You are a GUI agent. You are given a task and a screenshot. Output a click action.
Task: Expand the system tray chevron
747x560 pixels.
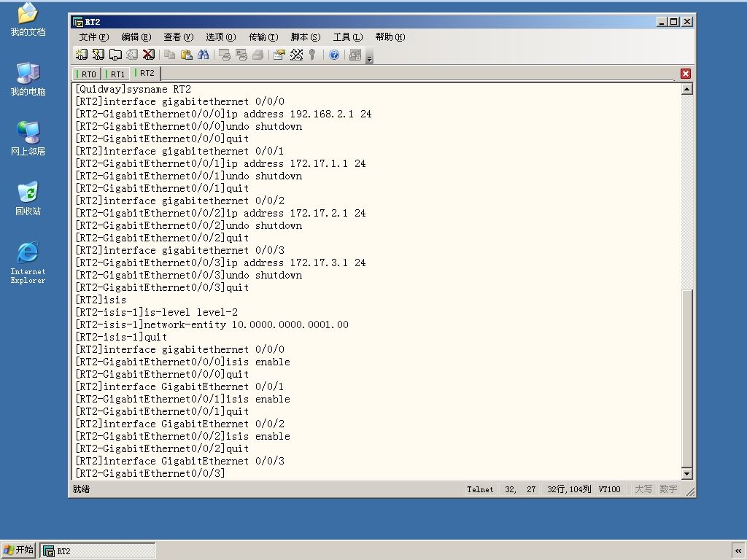tap(738, 551)
